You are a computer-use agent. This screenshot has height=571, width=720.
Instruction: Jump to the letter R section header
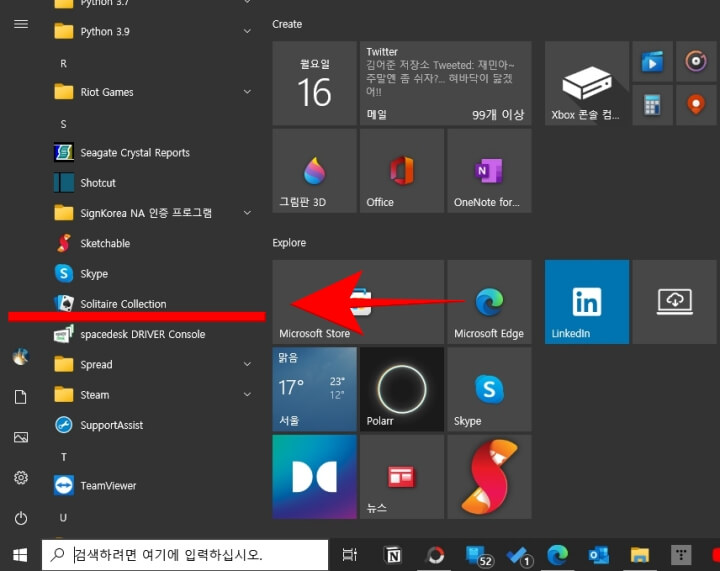tap(63, 64)
